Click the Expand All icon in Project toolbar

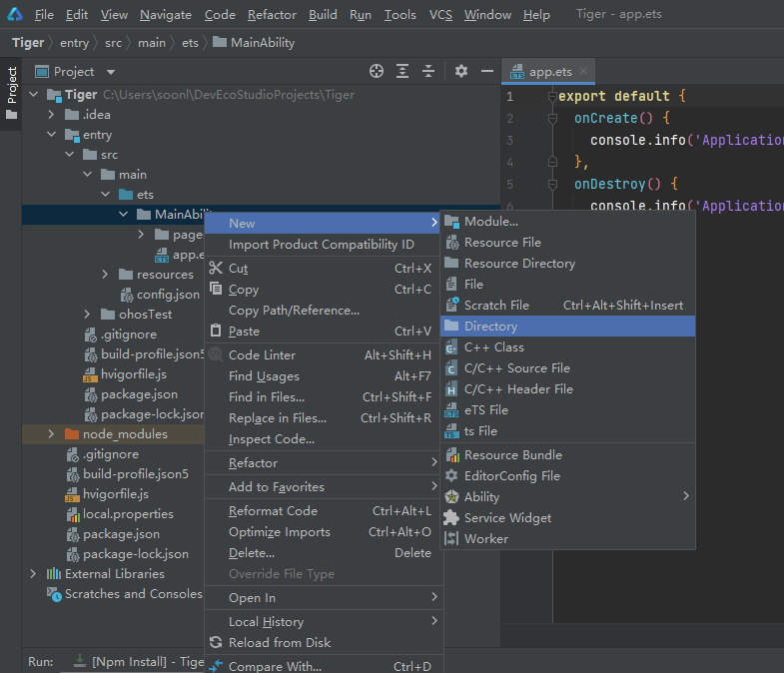pyautogui.click(x=402, y=72)
